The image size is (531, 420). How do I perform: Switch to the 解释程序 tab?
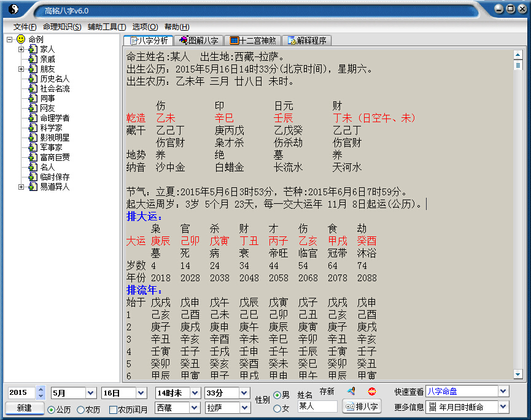pyautogui.click(x=307, y=41)
